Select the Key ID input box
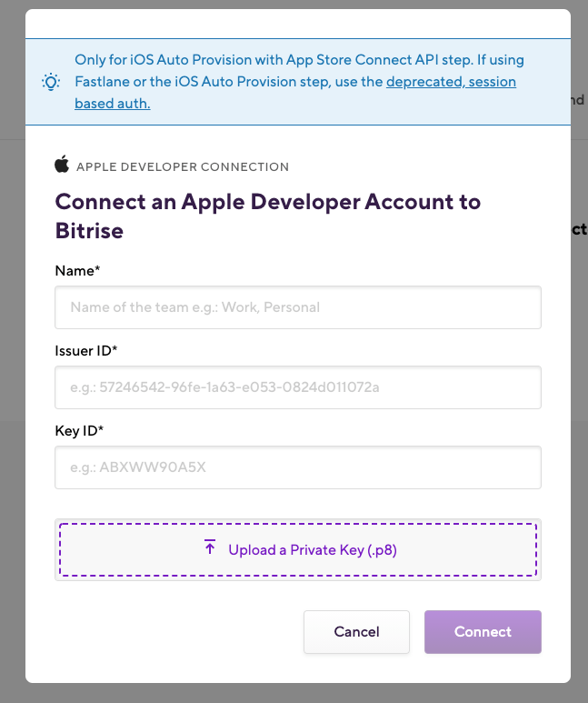Viewport: 588px width, 703px height. pos(298,467)
